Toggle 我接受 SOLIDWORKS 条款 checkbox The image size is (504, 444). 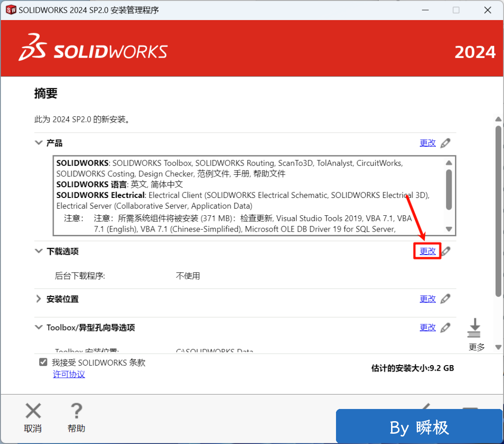43,362
